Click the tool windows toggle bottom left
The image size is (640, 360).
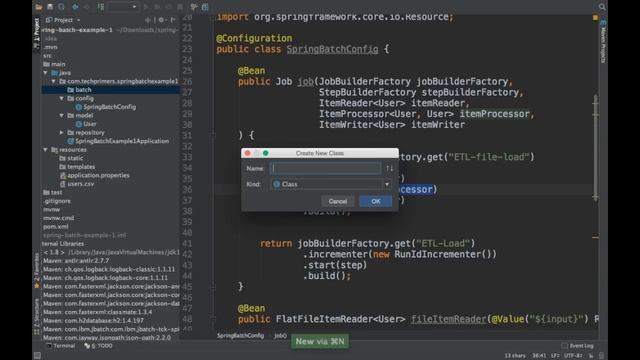[x=37, y=356]
